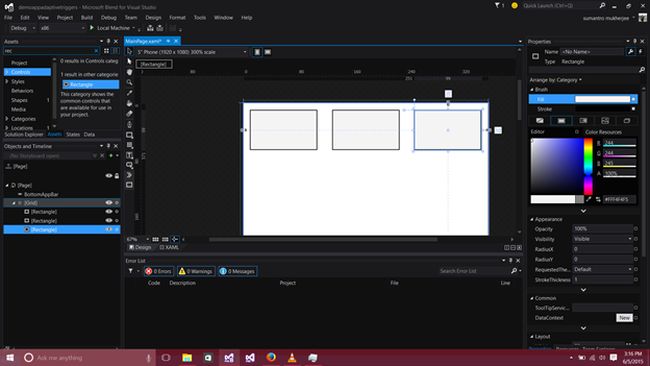Click the Fill brush color bar
The height and width of the screenshot is (366, 650).
(x=602, y=99)
